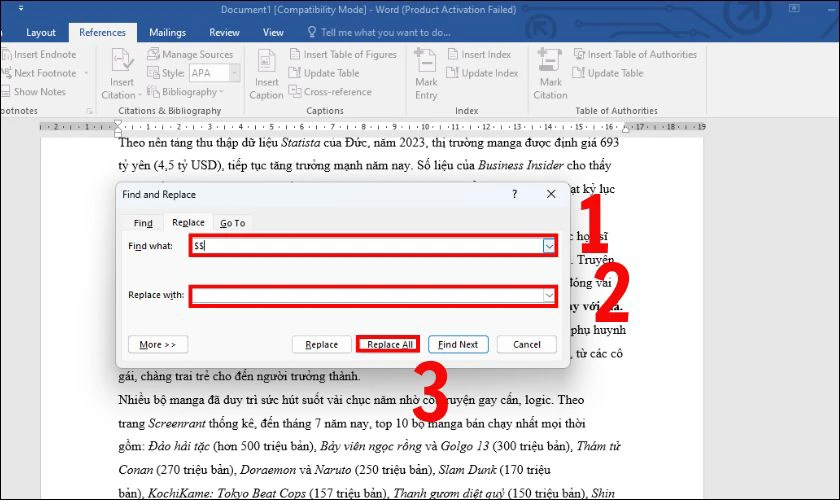Click the Find Next button
The image size is (840, 500).
coord(458,345)
